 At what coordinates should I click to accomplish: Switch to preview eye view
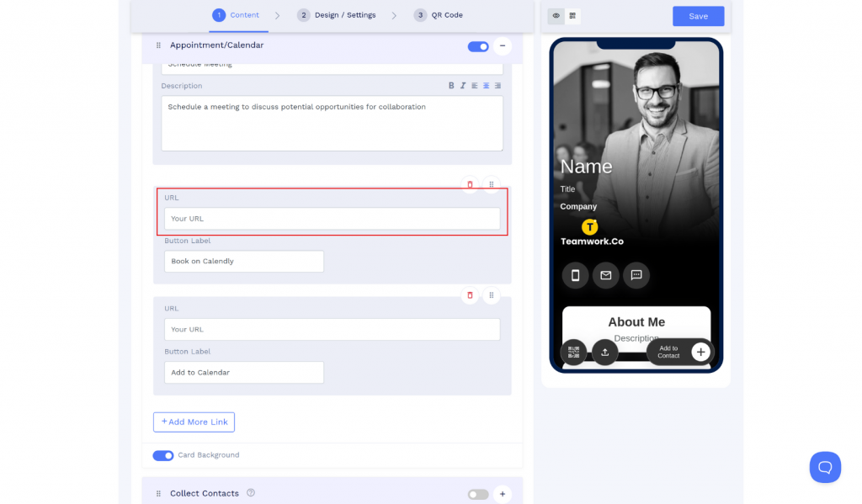coord(556,16)
